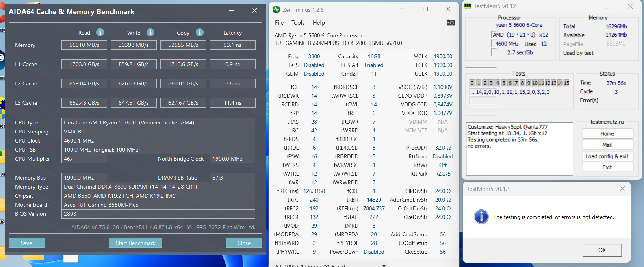Click L2 Cache Write value 826.03 GB/s
The image size is (644, 267).
pos(134,83)
